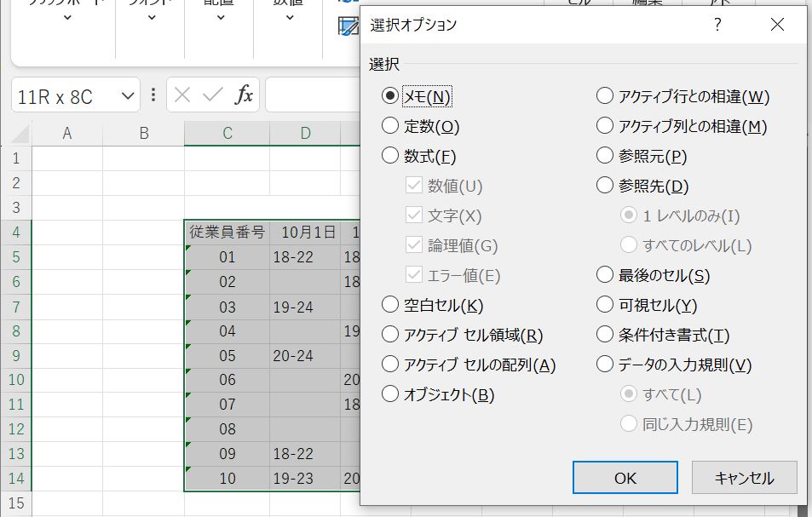Click the help question mark in dialog
The height and width of the screenshot is (517, 812).
coord(717,25)
